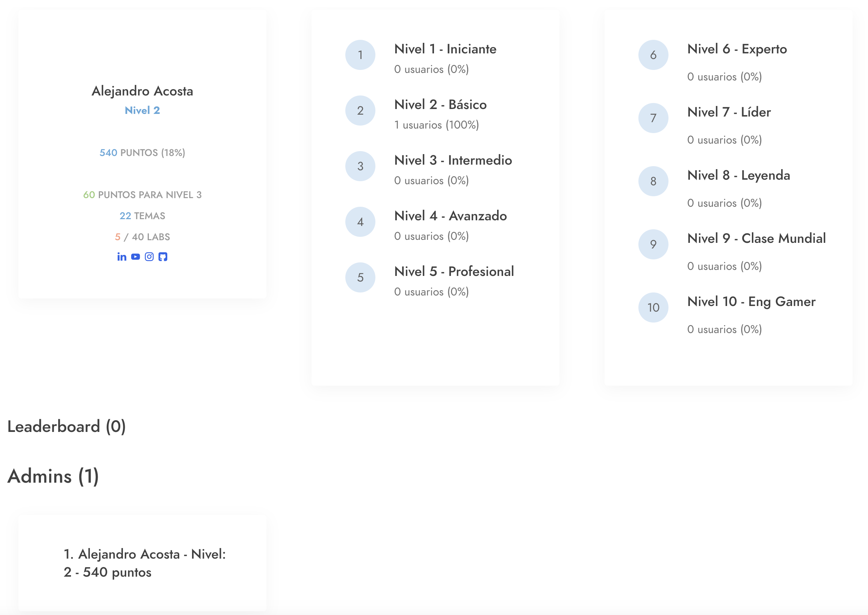
Task: Click the level 1 number badge
Action: tap(360, 55)
